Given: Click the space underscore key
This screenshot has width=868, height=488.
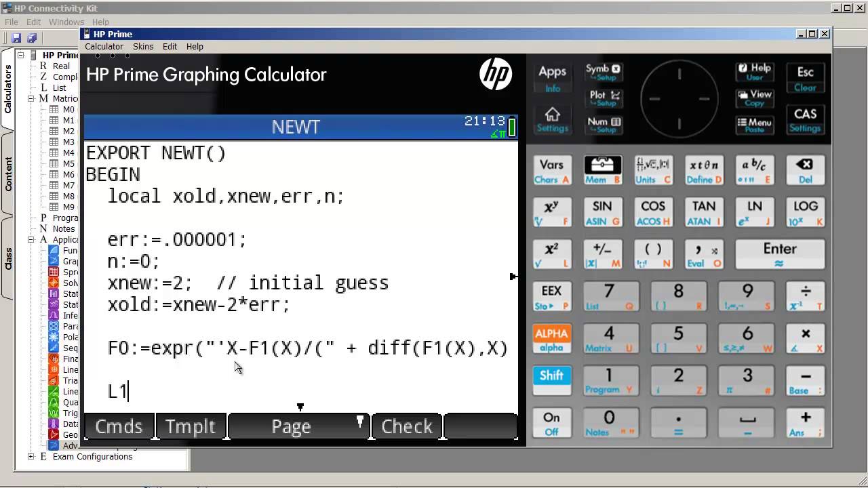Looking at the screenshot, I should [x=747, y=423].
